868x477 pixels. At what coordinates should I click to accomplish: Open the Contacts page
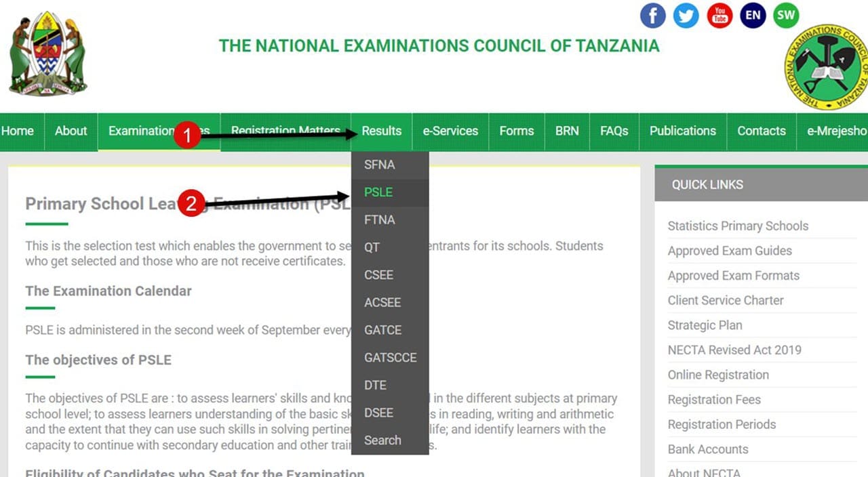tap(761, 131)
